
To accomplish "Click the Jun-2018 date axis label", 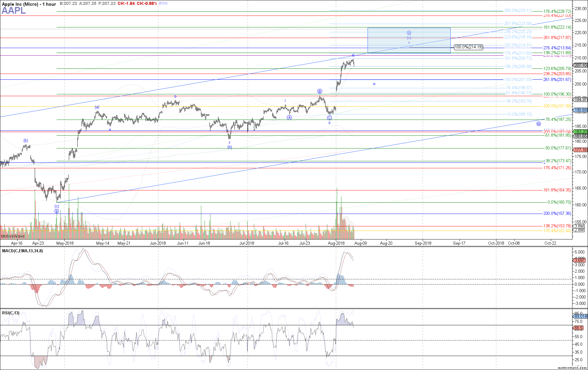I will coord(158,243).
